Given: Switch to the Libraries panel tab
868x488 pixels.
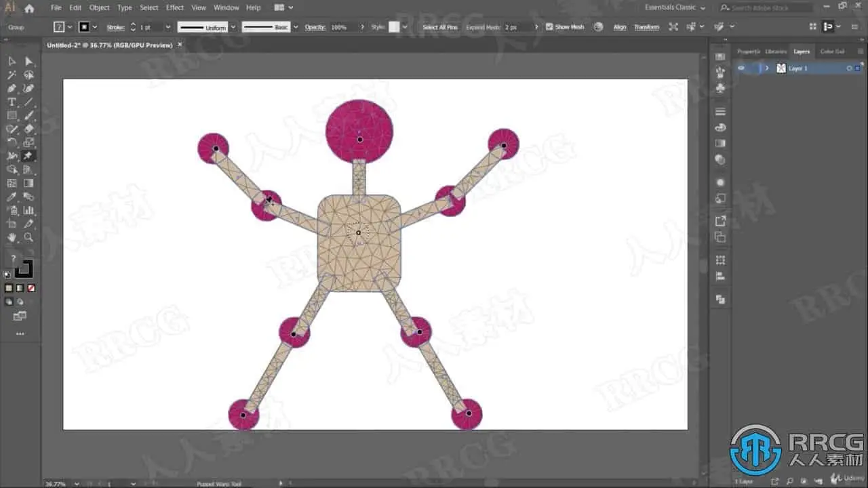Looking at the screenshot, I should click(776, 52).
